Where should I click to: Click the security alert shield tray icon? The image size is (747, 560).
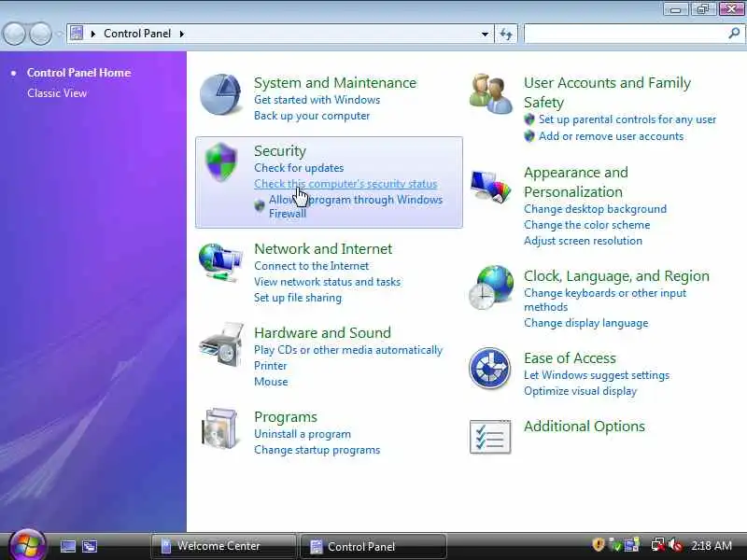click(x=599, y=545)
